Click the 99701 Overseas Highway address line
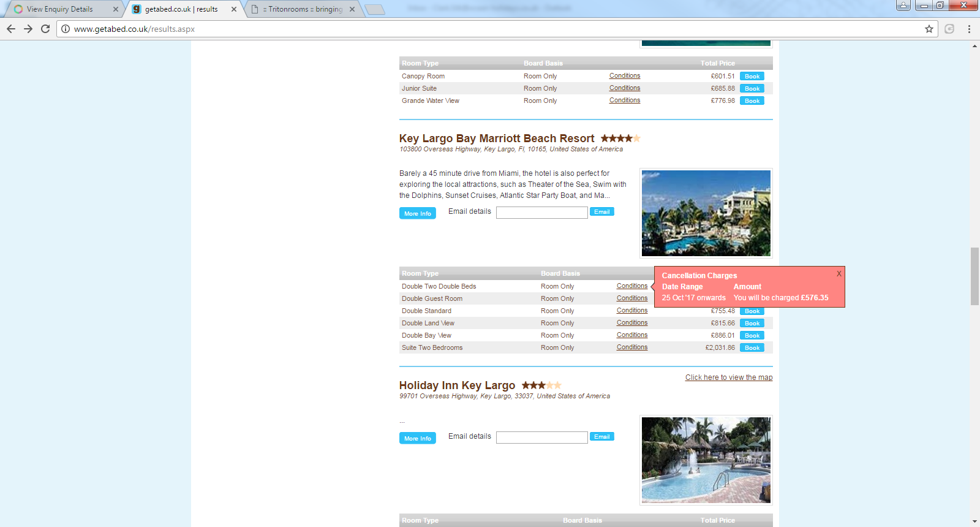 pos(505,396)
